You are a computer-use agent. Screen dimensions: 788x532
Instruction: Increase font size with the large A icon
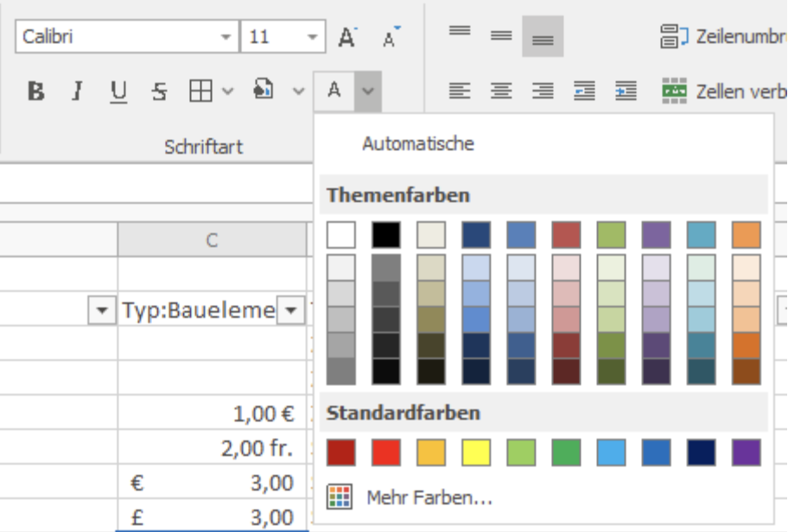(x=347, y=36)
